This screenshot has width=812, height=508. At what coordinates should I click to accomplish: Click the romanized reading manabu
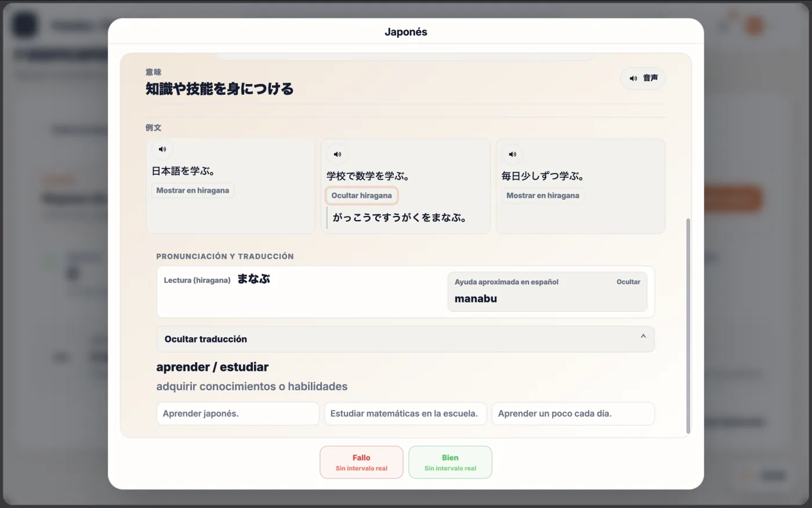(x=476, y=298)
